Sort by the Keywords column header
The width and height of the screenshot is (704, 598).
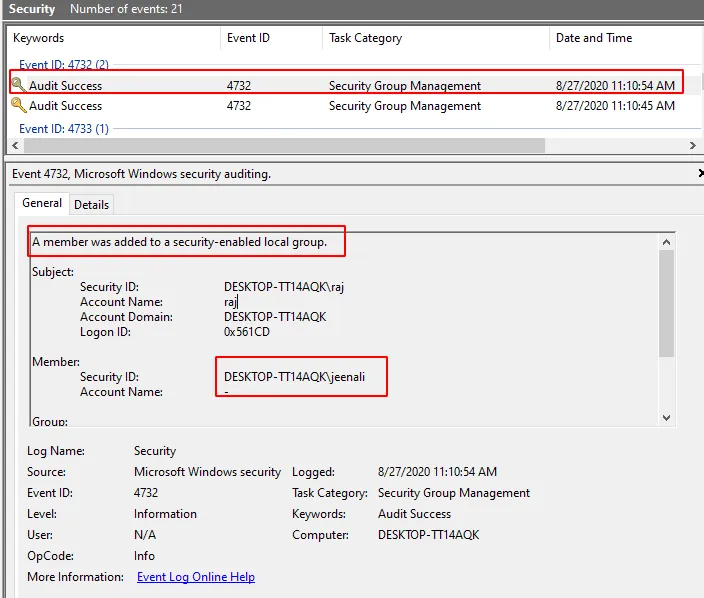[x=38, y=38]
